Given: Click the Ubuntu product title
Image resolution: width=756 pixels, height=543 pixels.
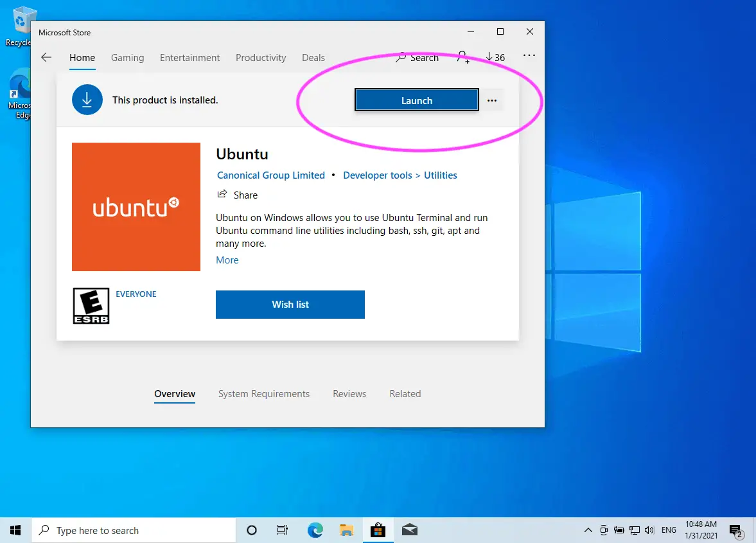Looking at the screenshot, I should (x=242, y=154).
